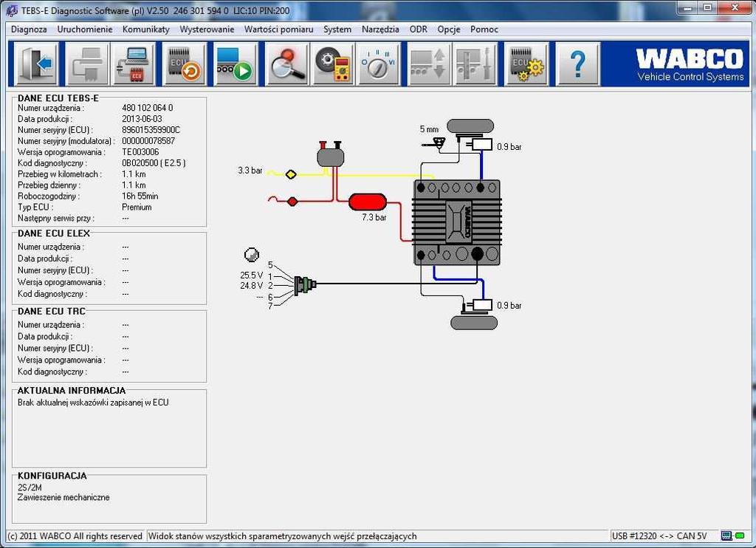The height and width of the screenshot is (548, 756).
Task: Open the Uruchomienie menu
Action: pos(85,30)
